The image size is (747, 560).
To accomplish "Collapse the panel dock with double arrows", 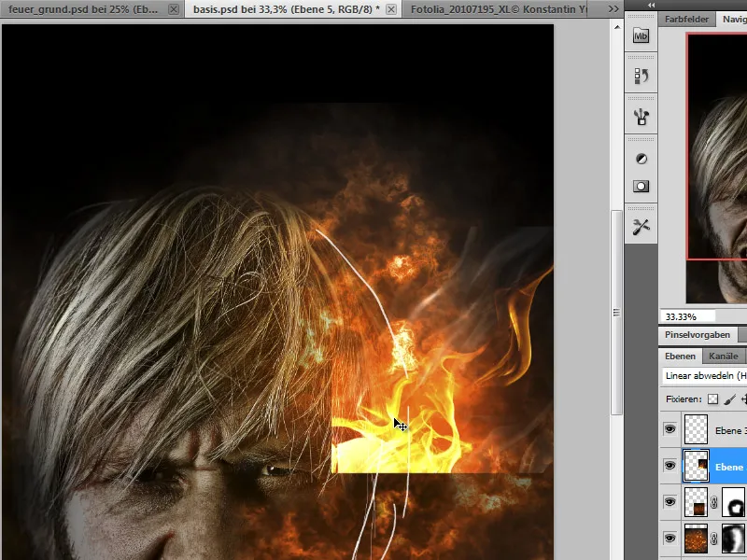I will pyautogui.click(x=651, y=5).
